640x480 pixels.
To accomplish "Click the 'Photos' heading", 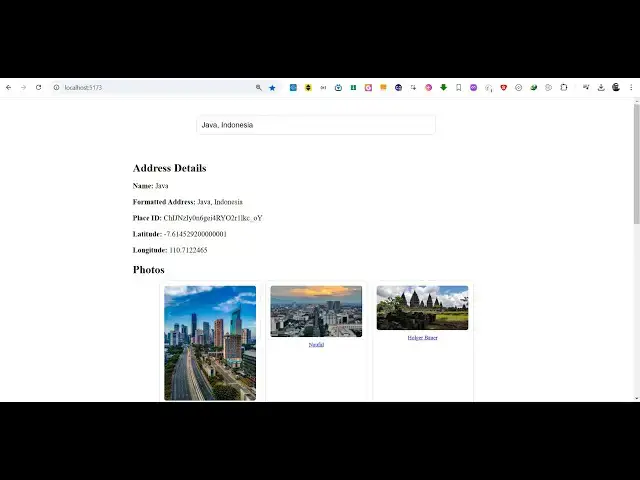I will (x=149, y=270).
